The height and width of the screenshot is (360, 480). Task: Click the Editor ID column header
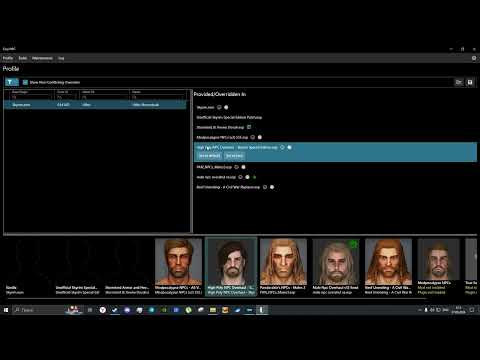pyautogui.click(x=105, y=92)
